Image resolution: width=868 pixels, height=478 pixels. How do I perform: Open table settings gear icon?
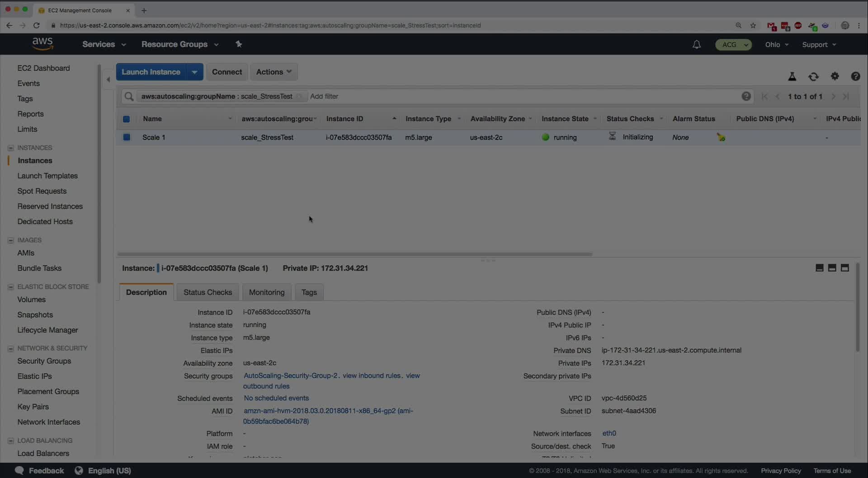pyautogui.click(x=835, y=76)
